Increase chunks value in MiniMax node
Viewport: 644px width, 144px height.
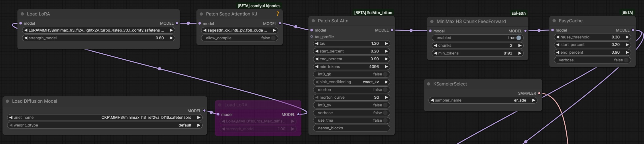(x=519, y=45)
